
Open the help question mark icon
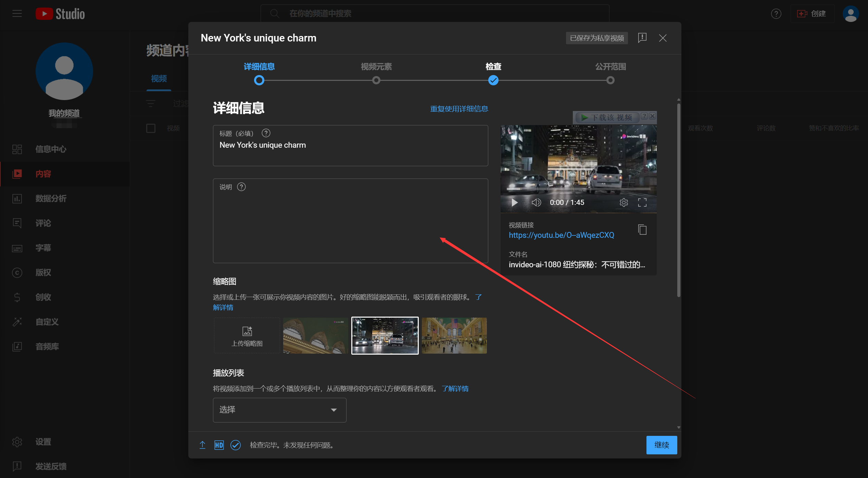776,14
